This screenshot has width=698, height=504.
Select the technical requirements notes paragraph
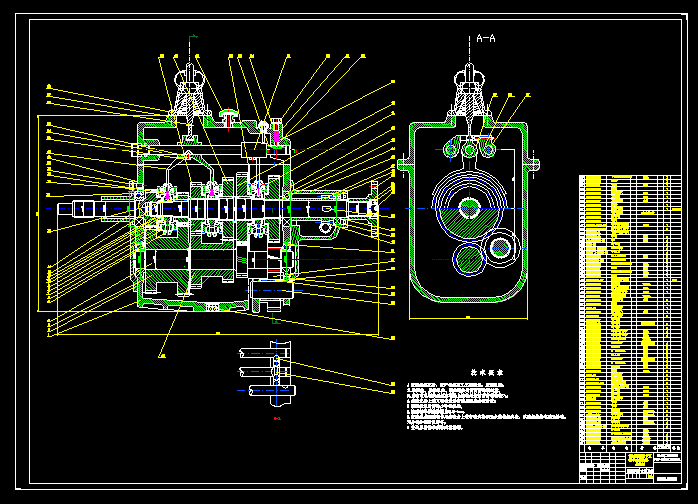(x=486, y=406)
